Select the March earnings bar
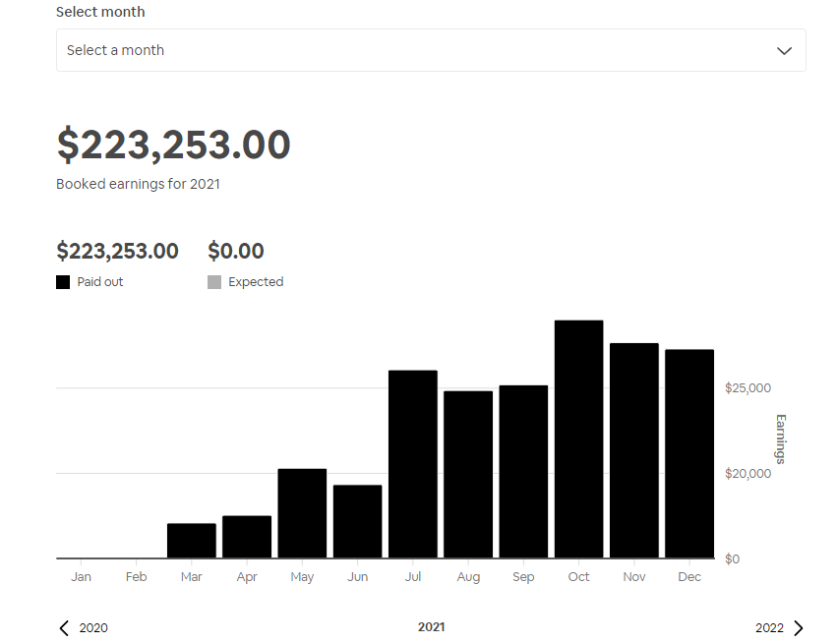The height and width of the screenshot is (644, 837). (x=192, y=541)
